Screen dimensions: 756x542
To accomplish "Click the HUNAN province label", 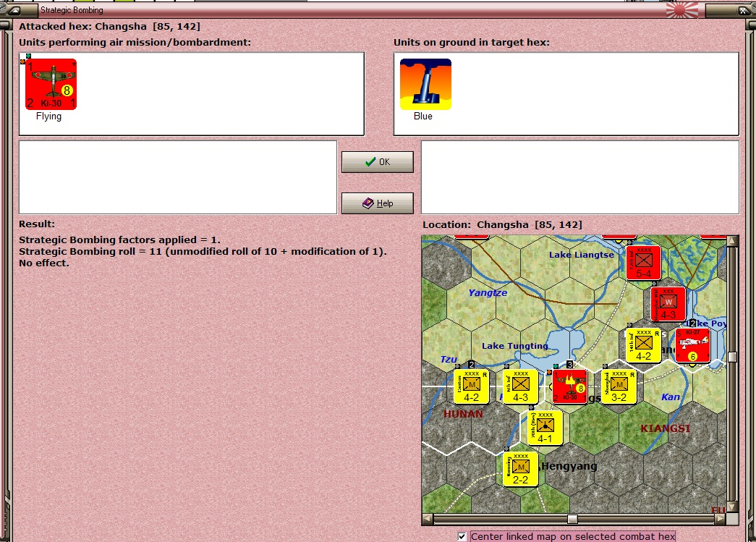I will click(463, 414).
